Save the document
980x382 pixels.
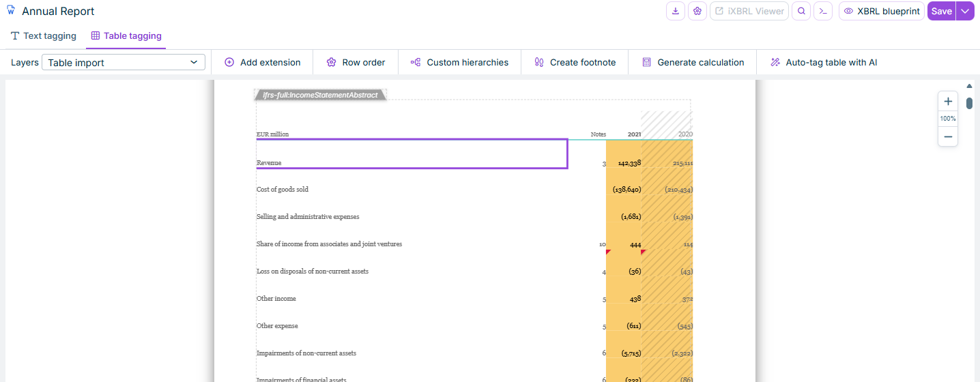click(941, 11)
